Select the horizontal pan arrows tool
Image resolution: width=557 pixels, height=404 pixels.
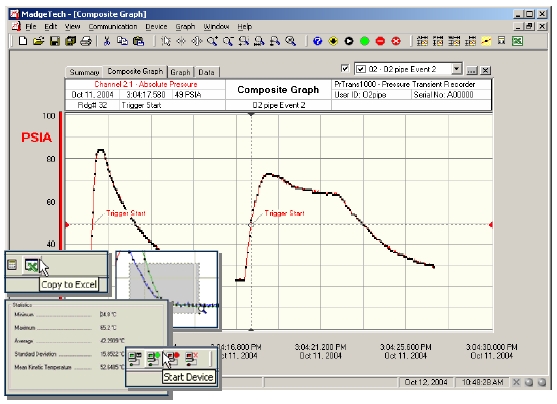(181, 41)
